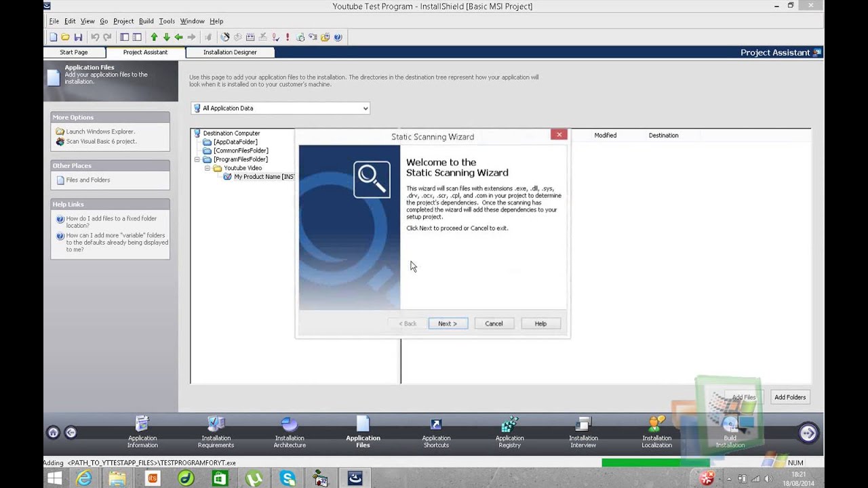This screenshot has height=488, width=868.
Task: Click the Home round icon in bottom bar
Action: point(53,432)
